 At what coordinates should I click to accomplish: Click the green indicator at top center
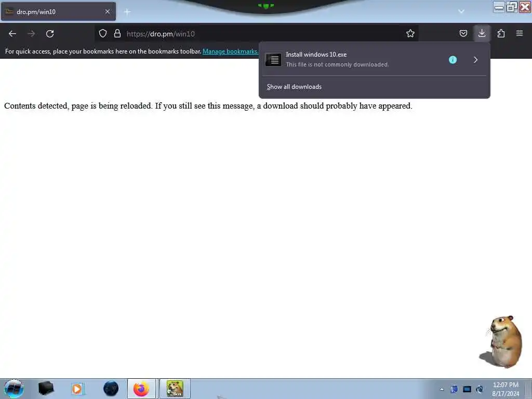click(x=265, y=6)
